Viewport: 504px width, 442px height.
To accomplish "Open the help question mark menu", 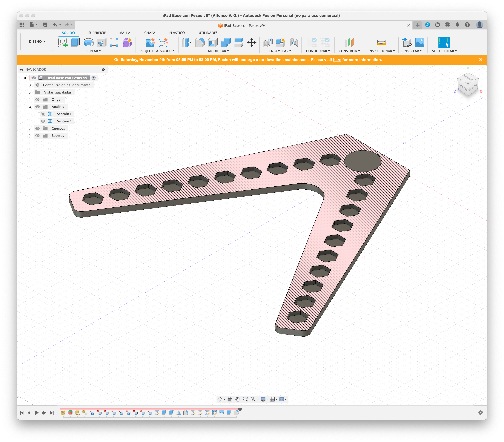I will (467, 25).
